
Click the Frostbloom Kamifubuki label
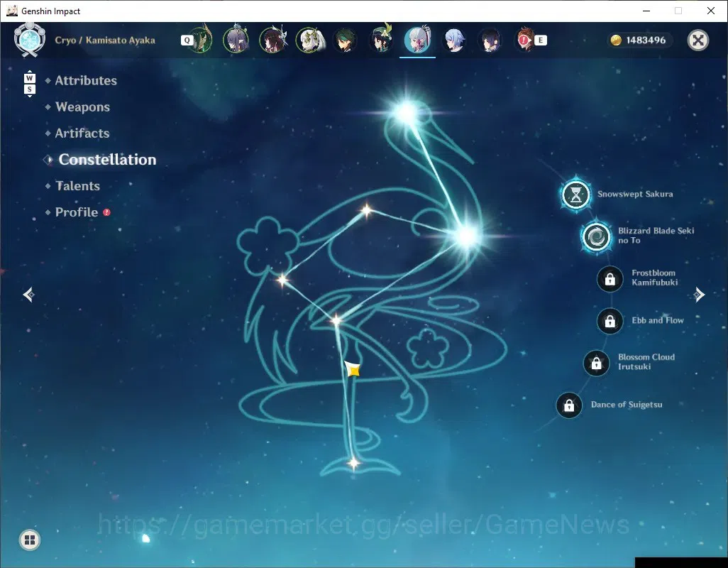[x=655, y=278]
